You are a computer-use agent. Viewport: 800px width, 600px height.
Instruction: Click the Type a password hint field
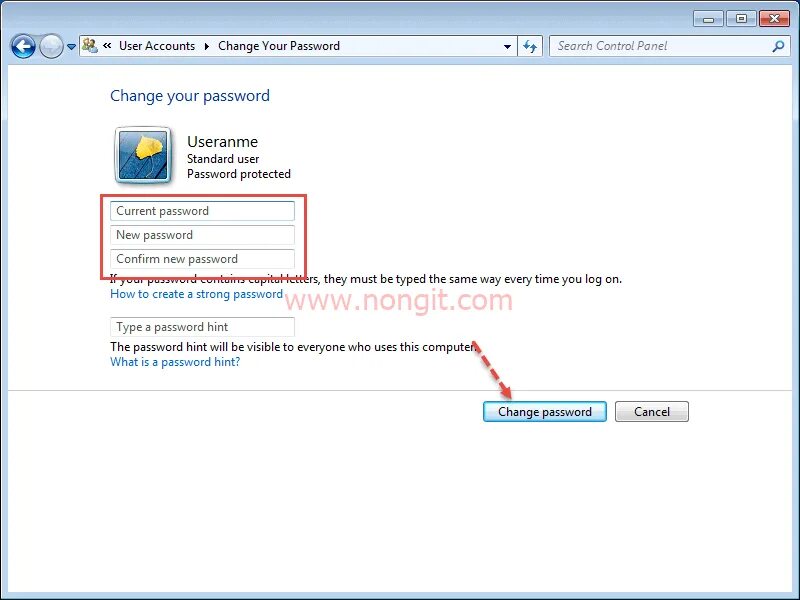click(202, 327)
